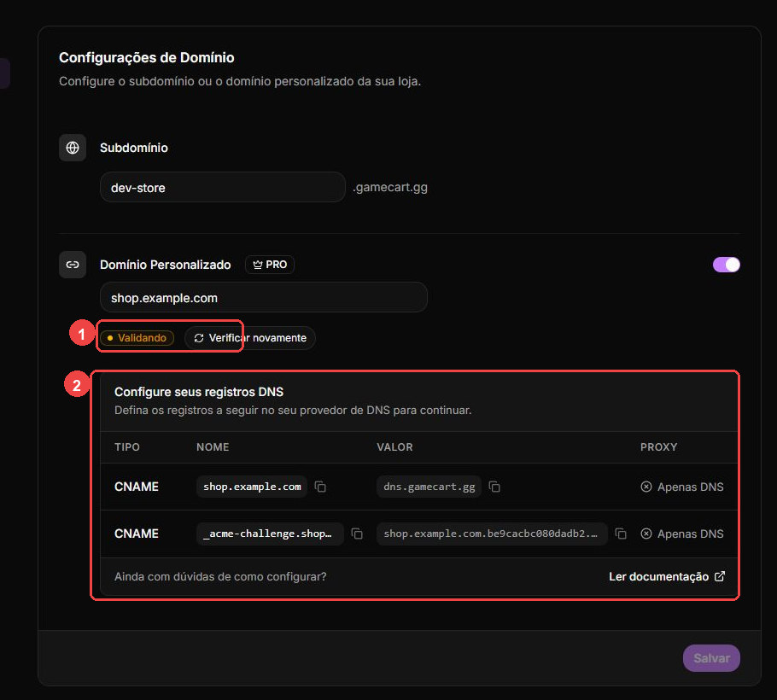Click the .gamecart.gg domain suffix
Image resolution: width=777 pixels, height=700 pixels.
click(x=390, y=187)
